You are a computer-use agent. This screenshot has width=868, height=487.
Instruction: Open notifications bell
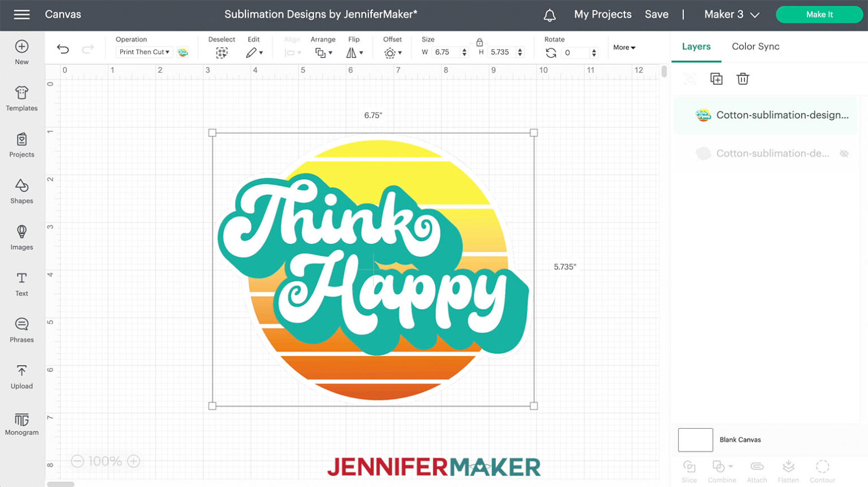[549, 15]
